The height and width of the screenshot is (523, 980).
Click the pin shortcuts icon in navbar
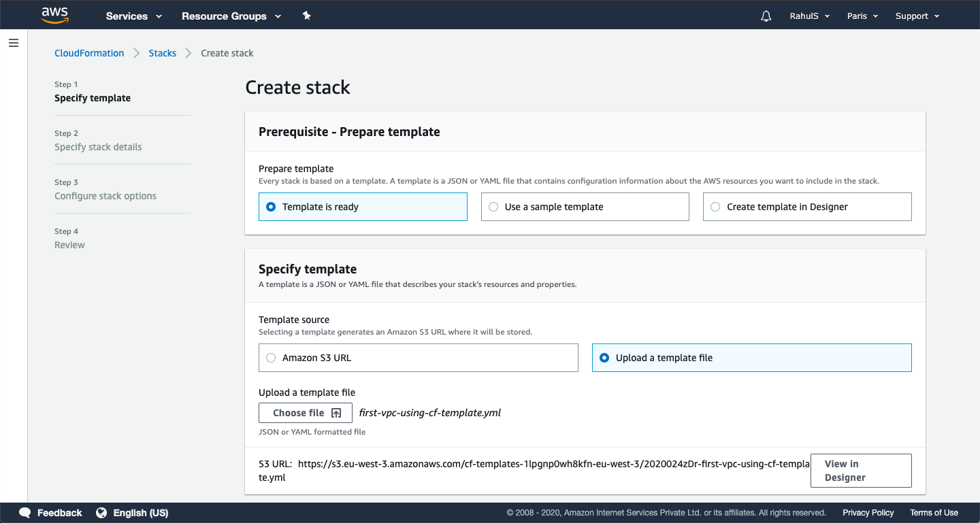tap(307, 16)
